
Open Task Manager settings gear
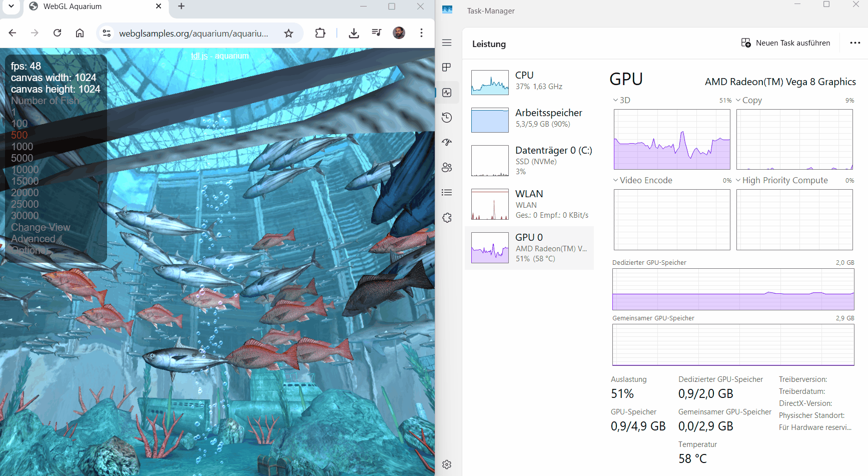[447, 464]
